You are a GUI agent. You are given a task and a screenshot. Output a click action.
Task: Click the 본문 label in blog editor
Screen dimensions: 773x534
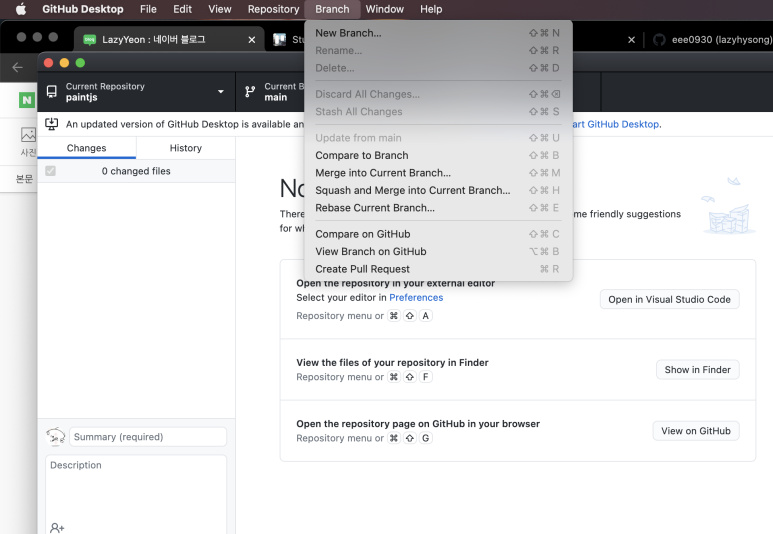pos(25,178)
